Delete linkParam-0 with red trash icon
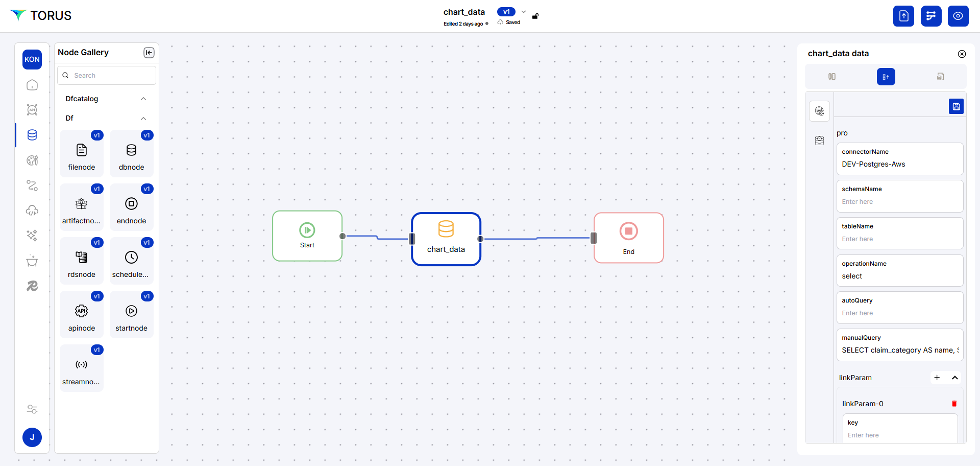 coord(954,404)
